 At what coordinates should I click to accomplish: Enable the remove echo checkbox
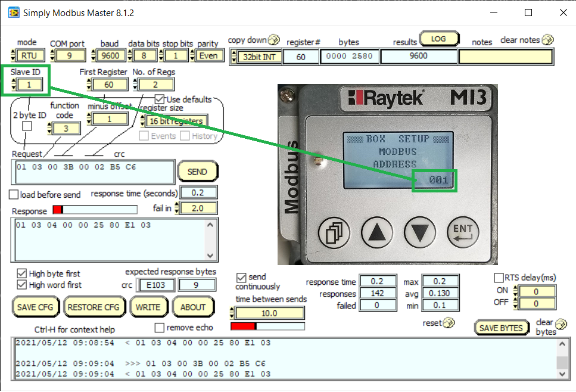pyautogui.click(x=160, y=327)
